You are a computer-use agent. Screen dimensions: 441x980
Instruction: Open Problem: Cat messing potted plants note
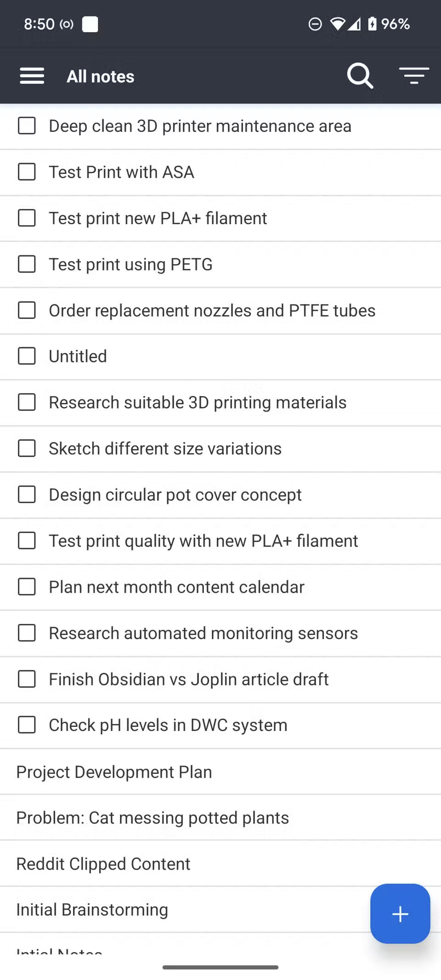point(153,818)
